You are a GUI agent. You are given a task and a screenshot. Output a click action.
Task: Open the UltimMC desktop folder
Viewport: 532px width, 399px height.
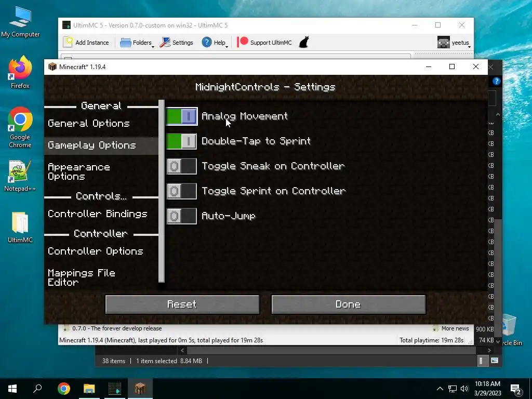pos(20,228)
